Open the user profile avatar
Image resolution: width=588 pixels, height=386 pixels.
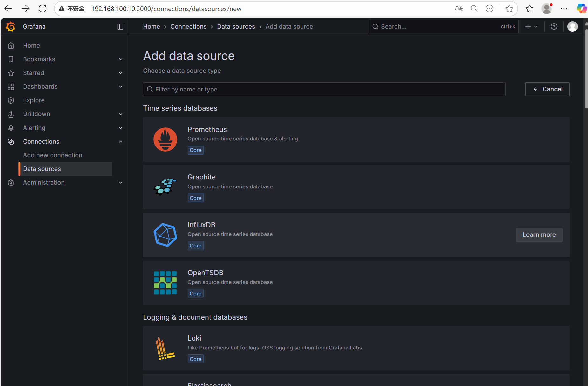[572, 27]
